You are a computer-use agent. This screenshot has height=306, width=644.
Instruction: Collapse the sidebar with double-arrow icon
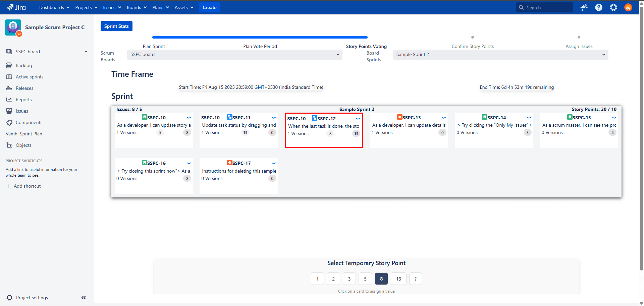(x=84, y=298)
